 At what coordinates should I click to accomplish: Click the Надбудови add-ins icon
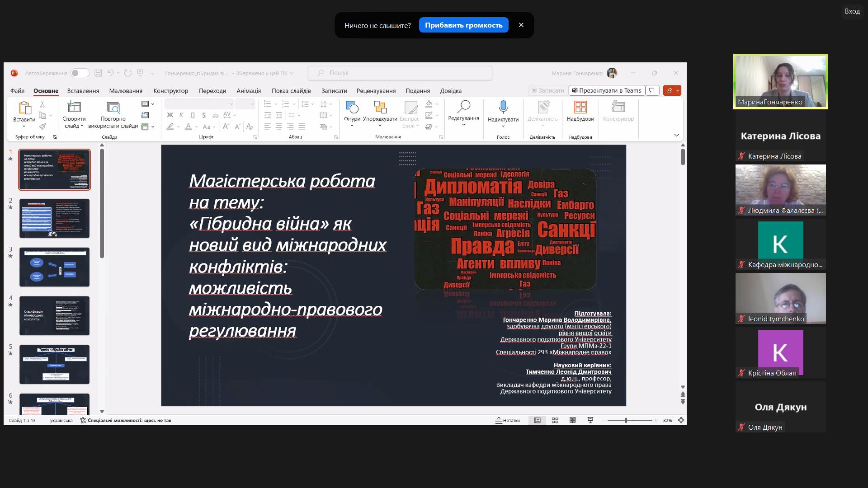pyautogui.click(x=580, y=108)
